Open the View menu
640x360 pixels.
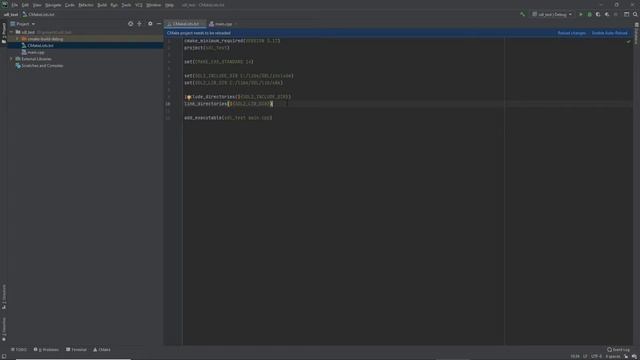point(37,5)
